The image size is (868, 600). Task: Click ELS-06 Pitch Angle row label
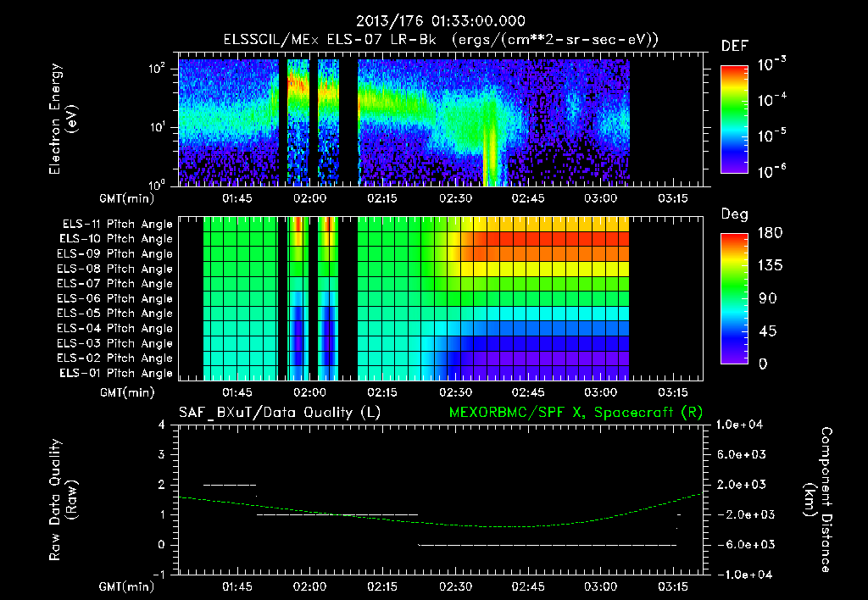pyautogui.click(x=114, y=299)
